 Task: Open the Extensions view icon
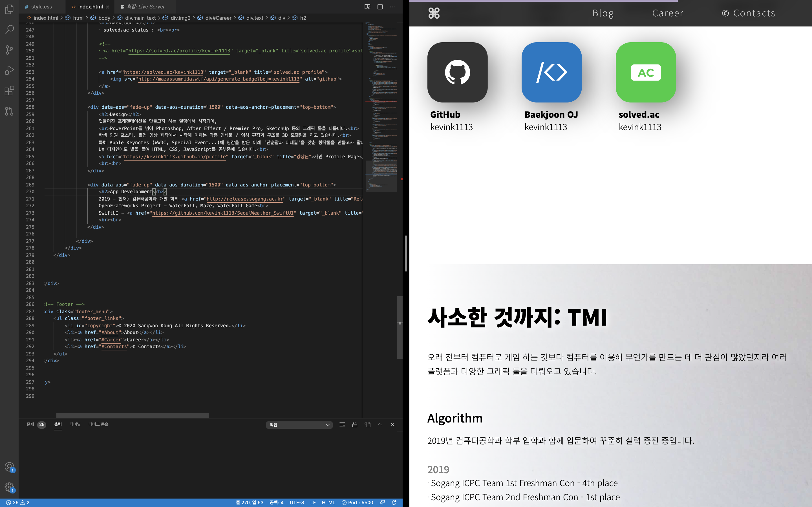(x=9, y=90)
